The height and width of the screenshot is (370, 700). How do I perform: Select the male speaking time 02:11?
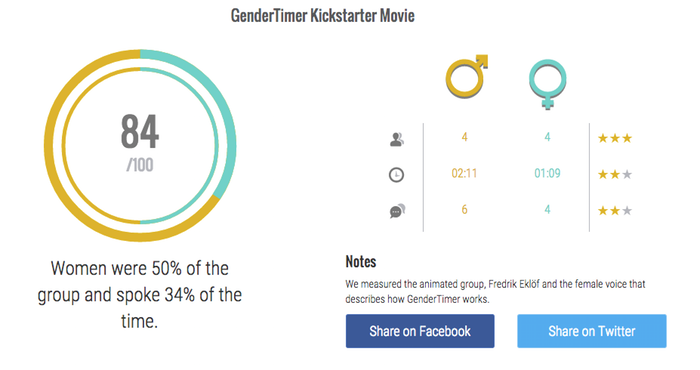click(x=464, y=173)
